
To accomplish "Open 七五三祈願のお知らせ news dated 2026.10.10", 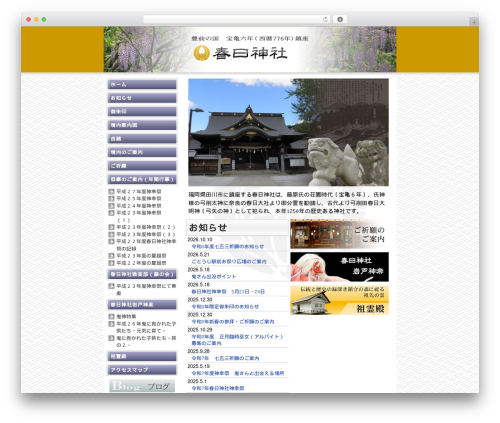I will (x=228, y=247).
